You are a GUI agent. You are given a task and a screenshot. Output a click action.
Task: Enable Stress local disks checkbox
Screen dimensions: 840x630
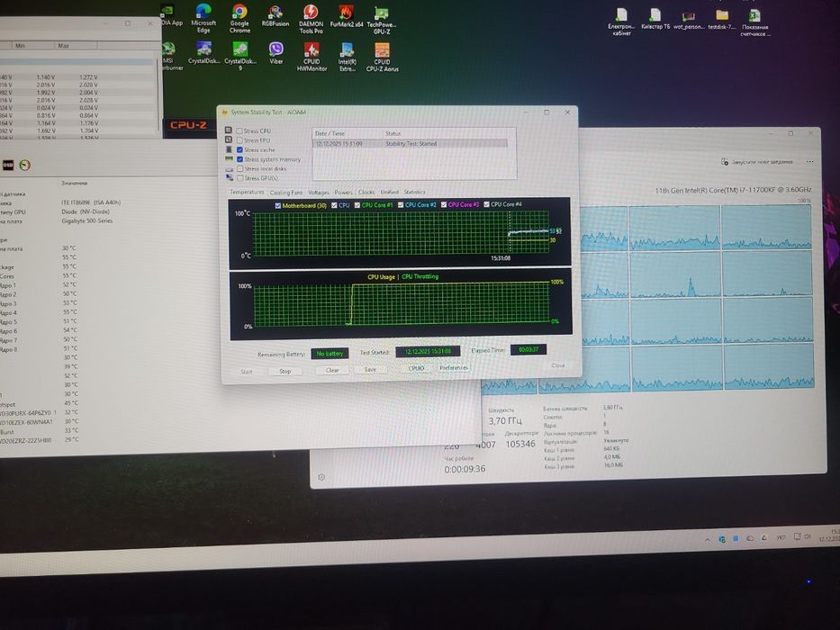click(x=240, y=169)
